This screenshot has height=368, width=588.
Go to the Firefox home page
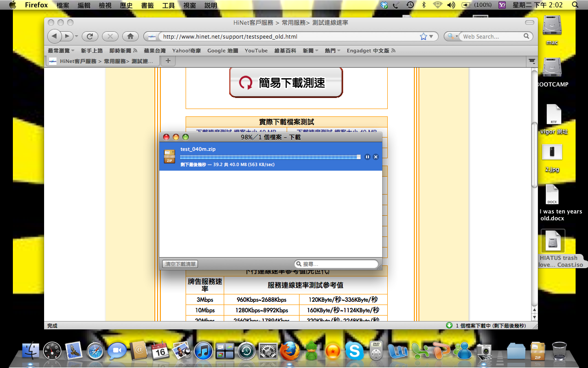point(130,36)
